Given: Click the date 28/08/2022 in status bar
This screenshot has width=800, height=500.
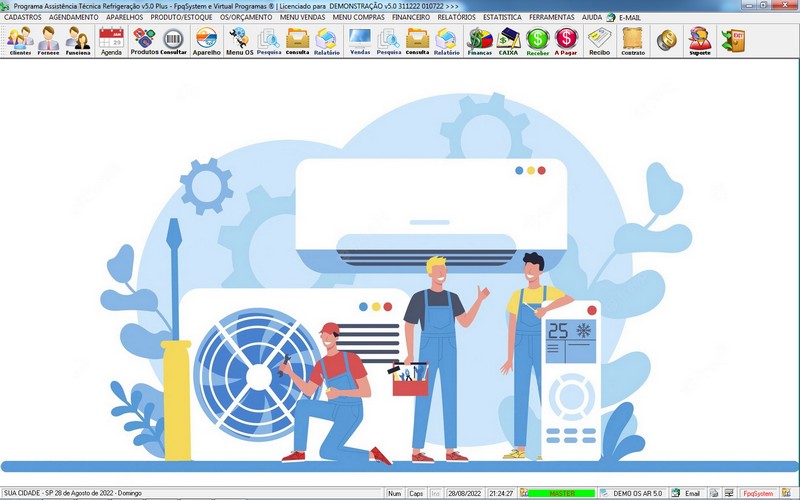Looking at the screenshot, I should point(464,493).
